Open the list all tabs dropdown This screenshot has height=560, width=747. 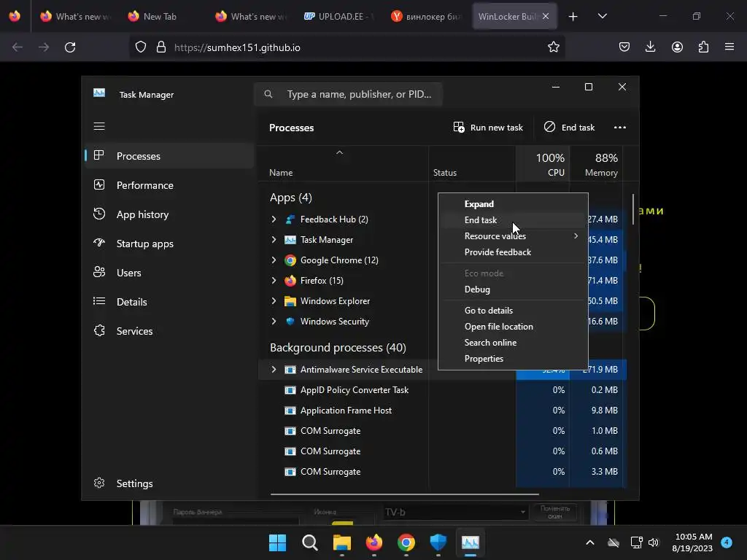(603, 17)
